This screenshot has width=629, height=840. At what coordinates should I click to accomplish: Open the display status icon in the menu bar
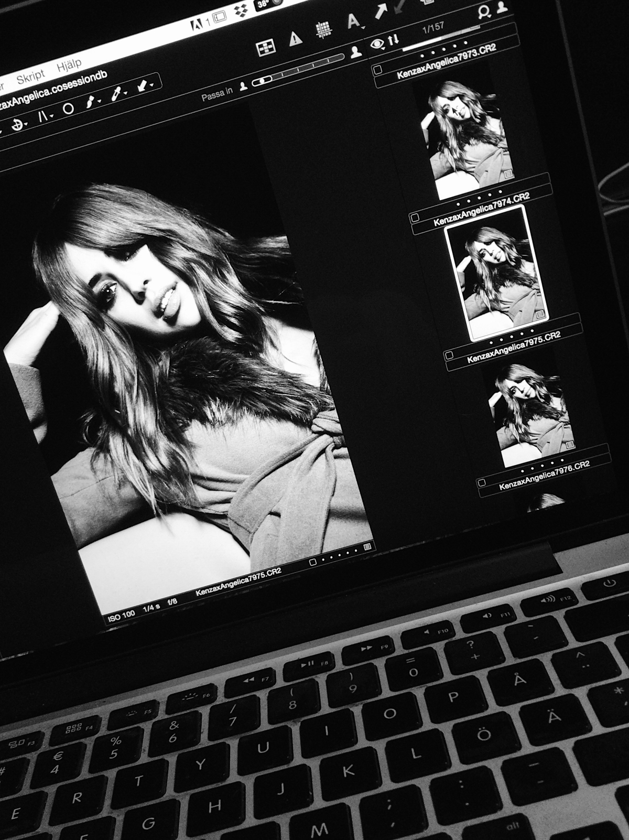tap(221, 18)
